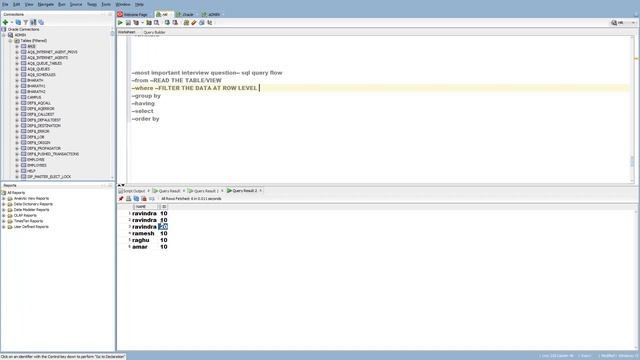Click the Explain Plan icon
The image size is (640, 360).
pos(136,23)
